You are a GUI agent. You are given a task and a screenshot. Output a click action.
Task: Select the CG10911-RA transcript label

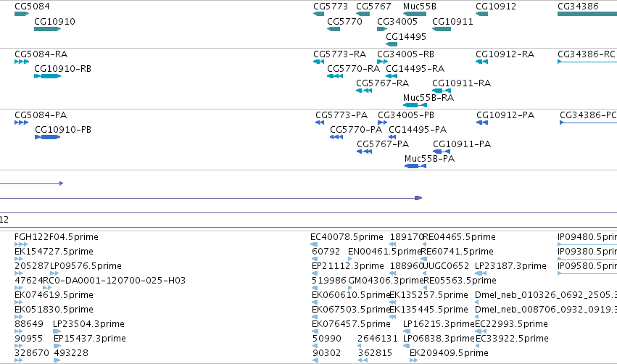click(461, 83)
